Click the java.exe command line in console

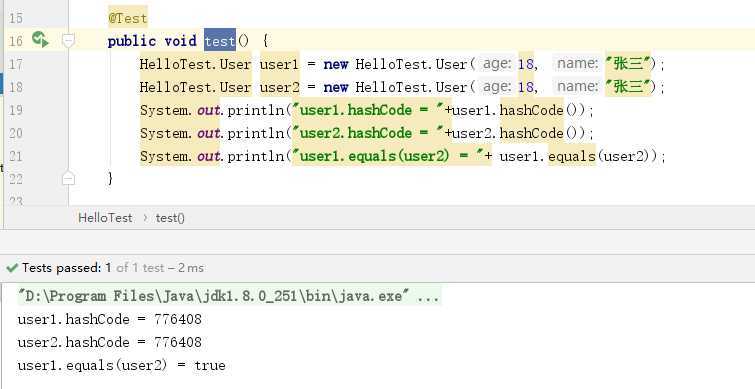(x=229, y=296)
